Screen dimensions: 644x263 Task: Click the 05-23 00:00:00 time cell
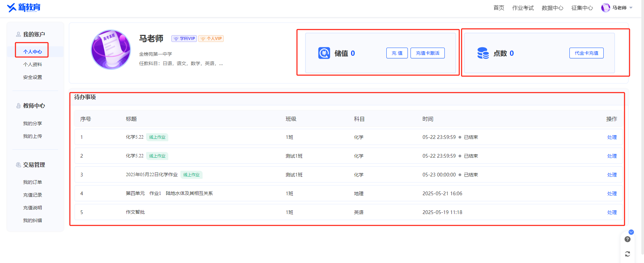pyautogui.click(x=439, y=175)
